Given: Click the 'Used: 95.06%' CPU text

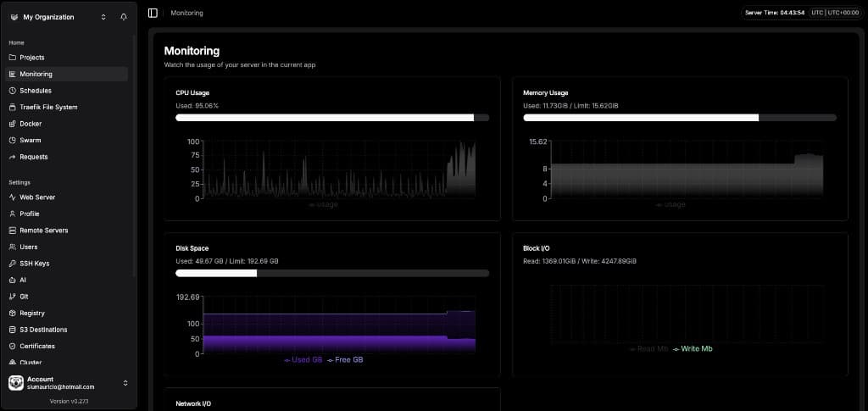Looking at the screenshot, I should [197, 106].
